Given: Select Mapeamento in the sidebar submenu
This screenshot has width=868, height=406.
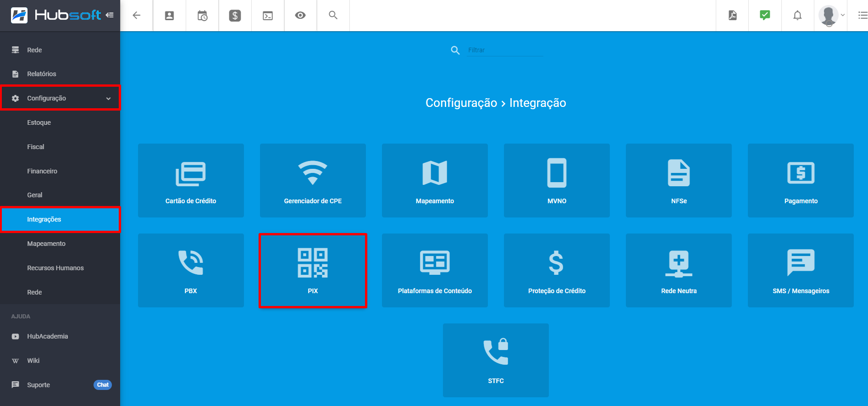Looking at the screenshot, I should (x=60, y=244).
